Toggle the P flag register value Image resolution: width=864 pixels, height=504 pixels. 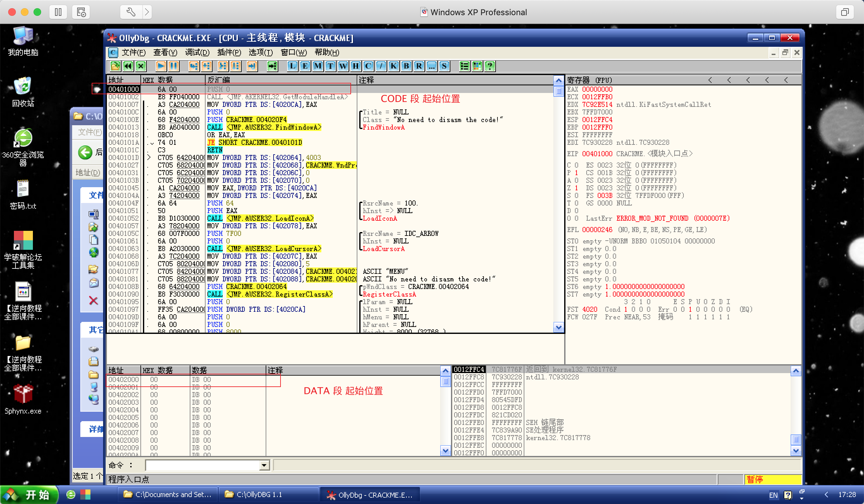tap(576, 173)
